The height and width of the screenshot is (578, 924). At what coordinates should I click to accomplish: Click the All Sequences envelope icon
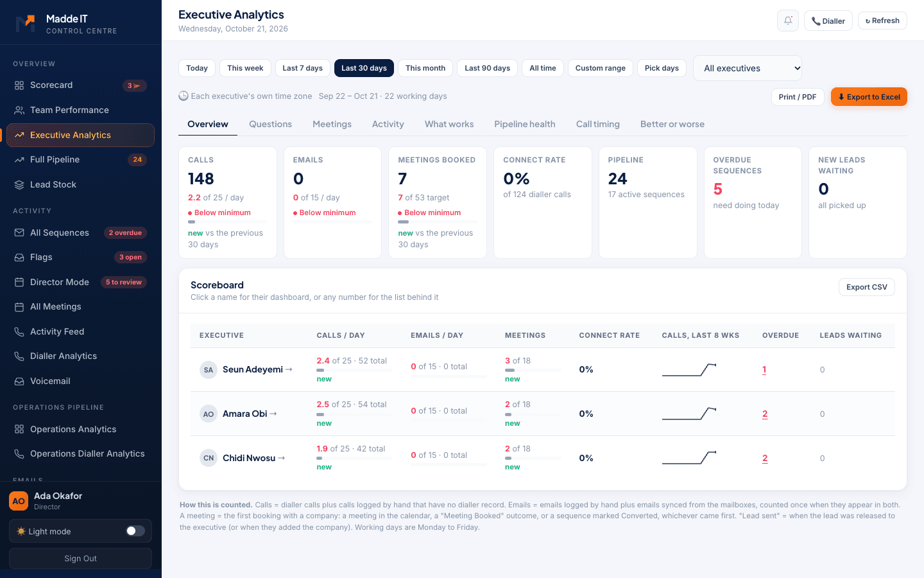(19, 233)
